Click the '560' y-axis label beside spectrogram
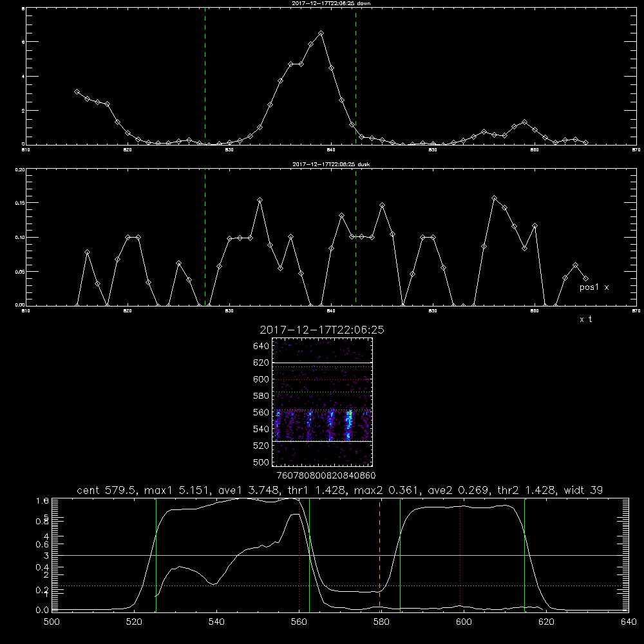Screen dimensions: 644x644 coord(261,412)
